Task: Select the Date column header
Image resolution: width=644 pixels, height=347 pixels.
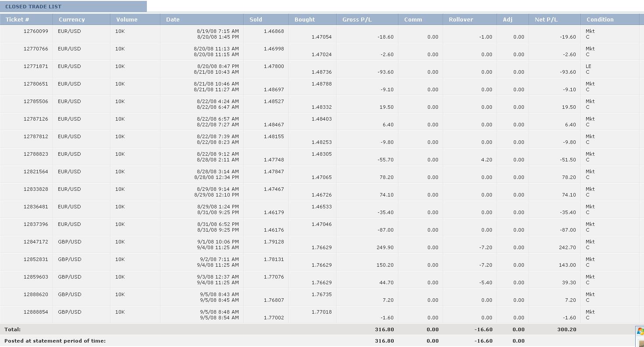Action: (x=202, y=19)
